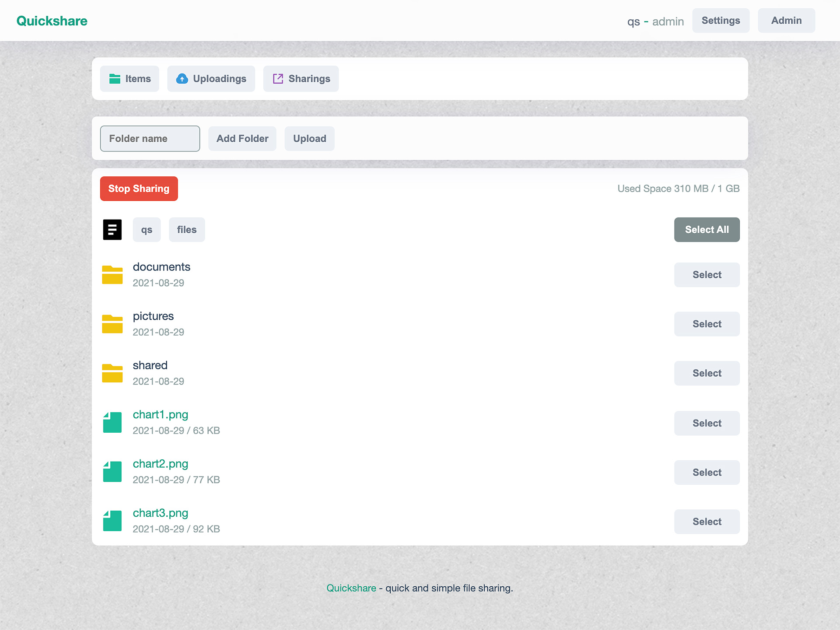The width and height of the screenshot is (840, 630).
Task: Click the Add Folder button
Action: (242, 139)
